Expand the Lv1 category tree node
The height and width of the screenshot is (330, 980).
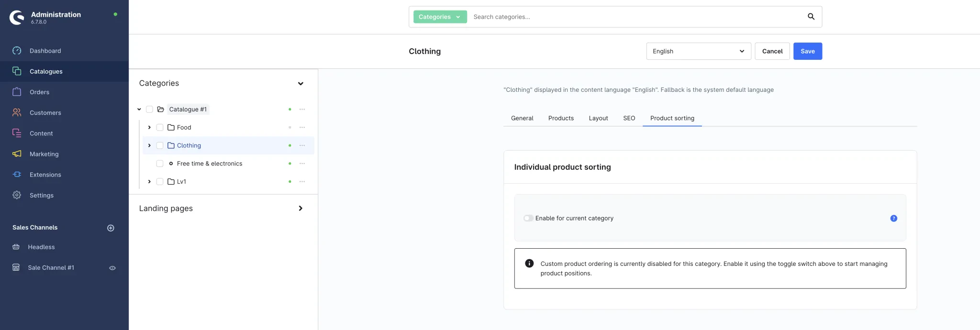pyautogui.click(x=149, y=182)
